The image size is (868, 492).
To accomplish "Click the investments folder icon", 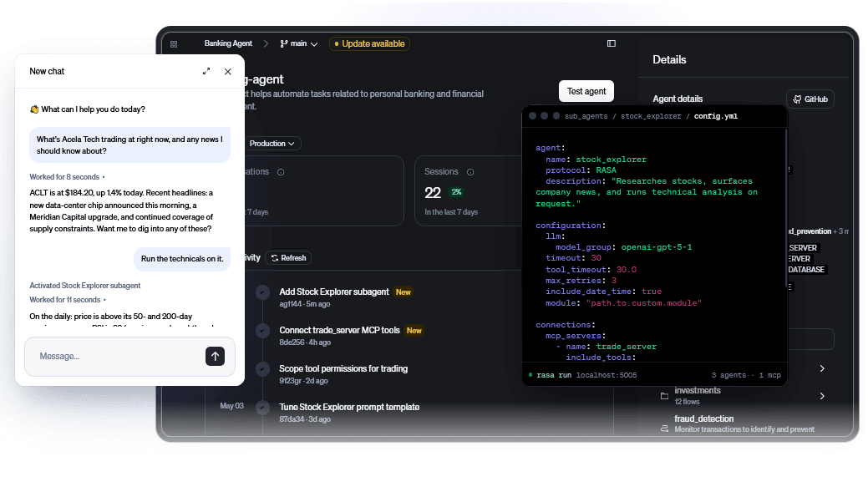I will pos(664,396).
